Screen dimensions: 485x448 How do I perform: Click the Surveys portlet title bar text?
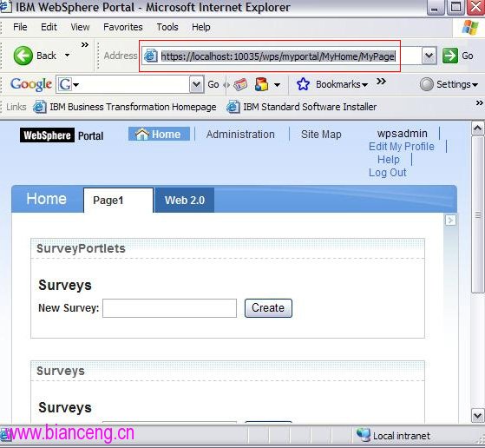coord(61,371)
